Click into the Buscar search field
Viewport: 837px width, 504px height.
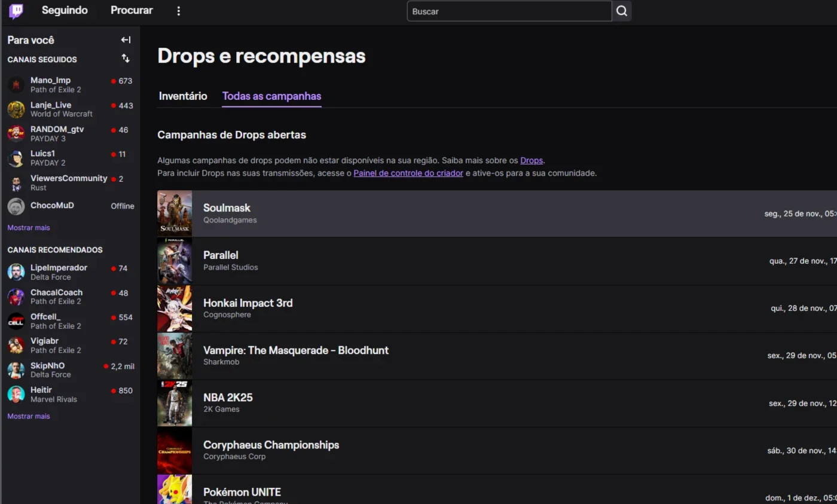pos(509,11)
